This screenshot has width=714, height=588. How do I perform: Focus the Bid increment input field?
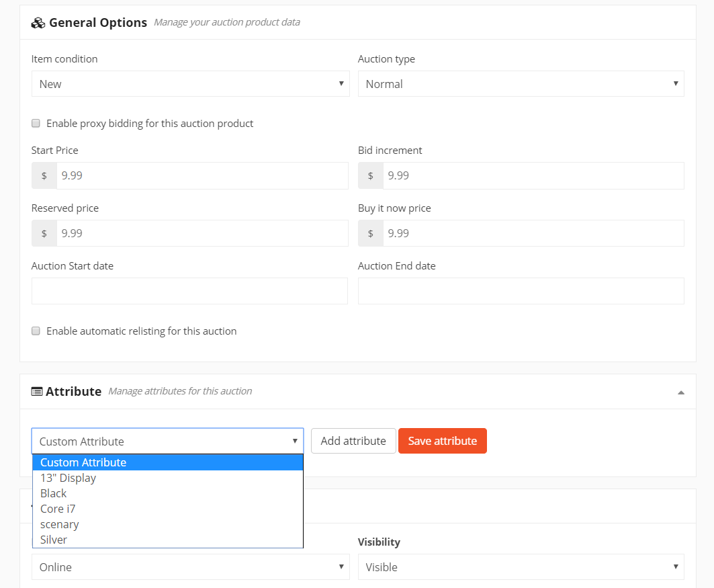coord(533,176)
